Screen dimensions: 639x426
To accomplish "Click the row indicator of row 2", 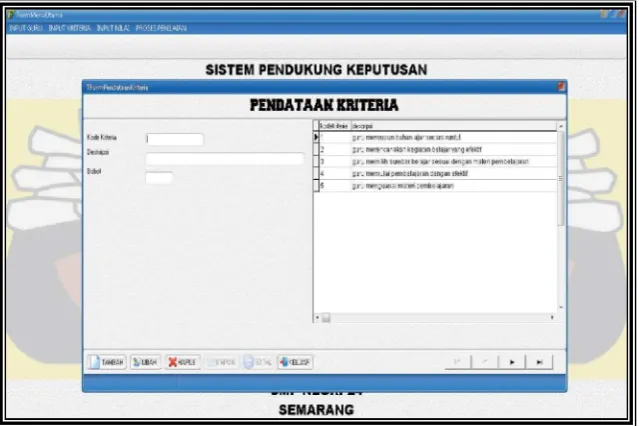I will 316,150.
